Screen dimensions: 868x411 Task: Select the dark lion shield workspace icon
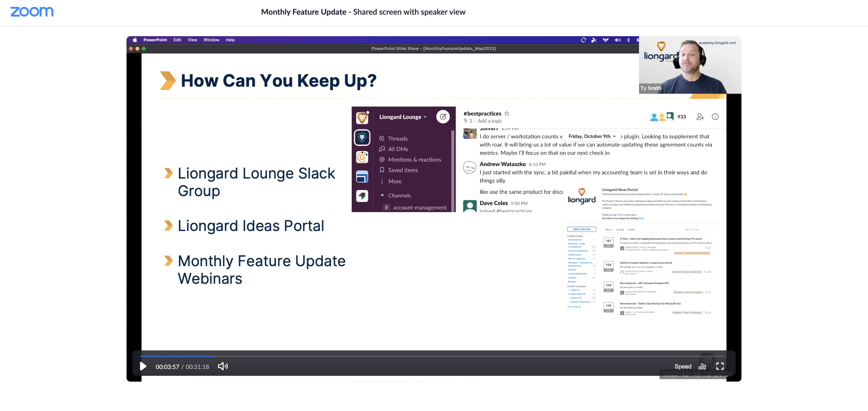(362, 137)
